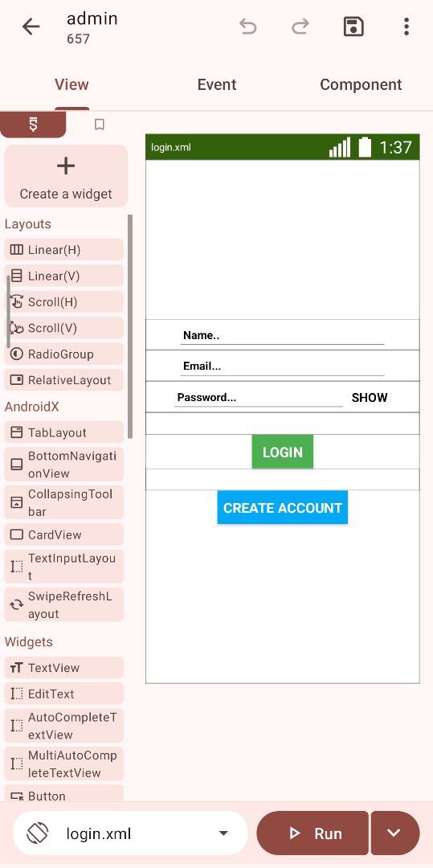Click the Run button
This screenshot has width=433, height=868.
coord(312,833)
